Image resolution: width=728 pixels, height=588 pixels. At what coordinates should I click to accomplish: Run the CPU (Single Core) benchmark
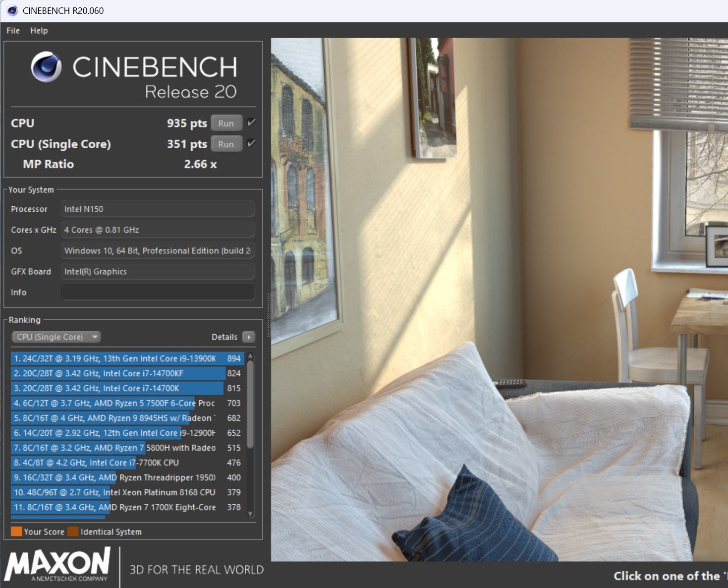click(x=226, y=144)
